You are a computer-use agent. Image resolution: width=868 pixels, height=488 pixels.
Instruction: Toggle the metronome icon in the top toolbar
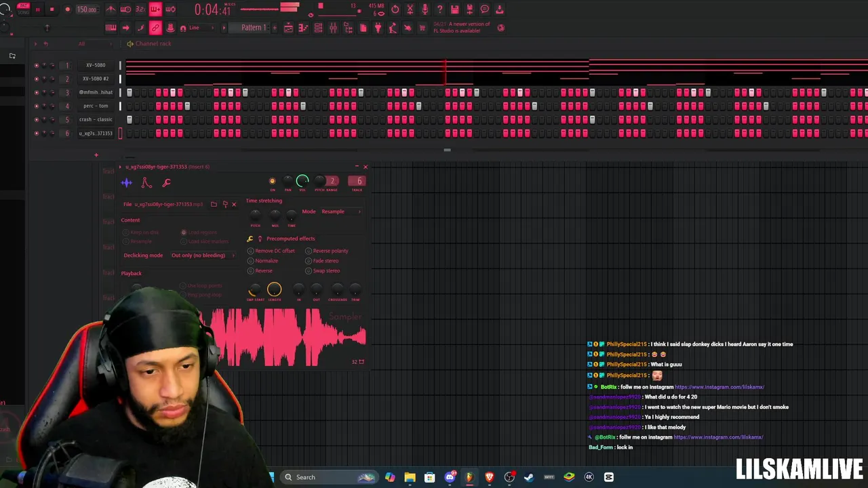[111, 9]
